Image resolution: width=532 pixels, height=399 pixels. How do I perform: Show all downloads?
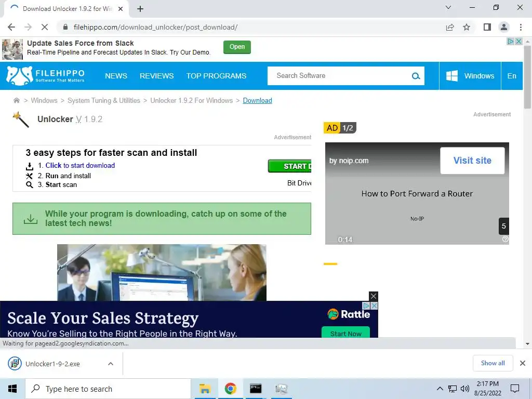(x=493, y=363)
